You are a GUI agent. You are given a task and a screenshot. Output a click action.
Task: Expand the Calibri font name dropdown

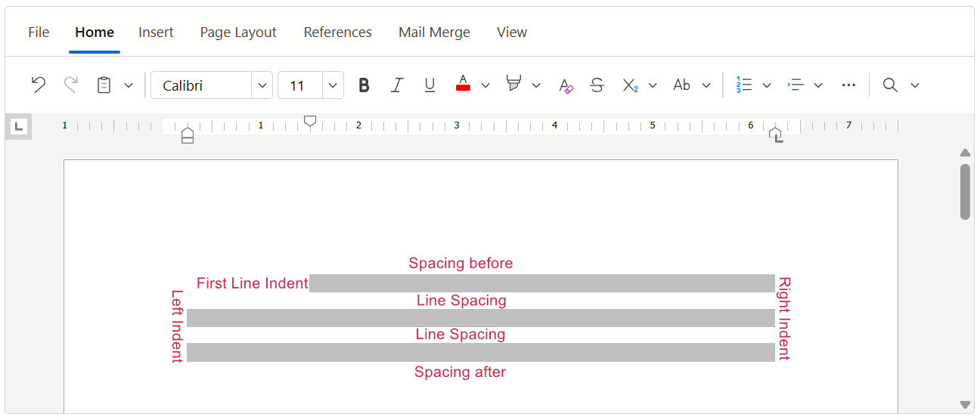[x=262, y=85]
